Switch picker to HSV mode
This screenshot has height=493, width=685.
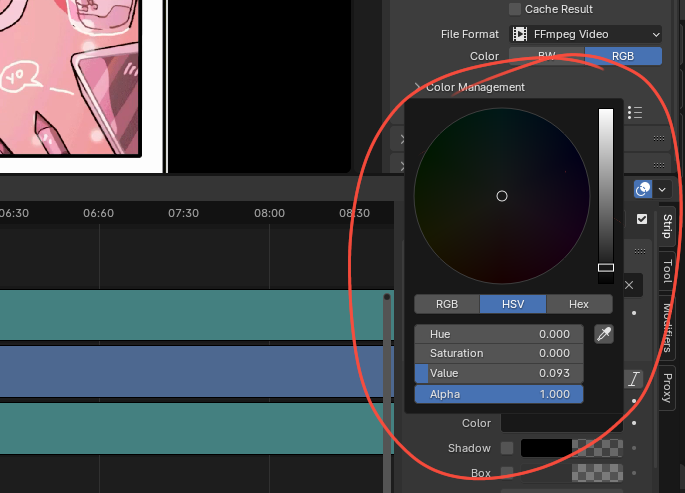coord(513,304)
